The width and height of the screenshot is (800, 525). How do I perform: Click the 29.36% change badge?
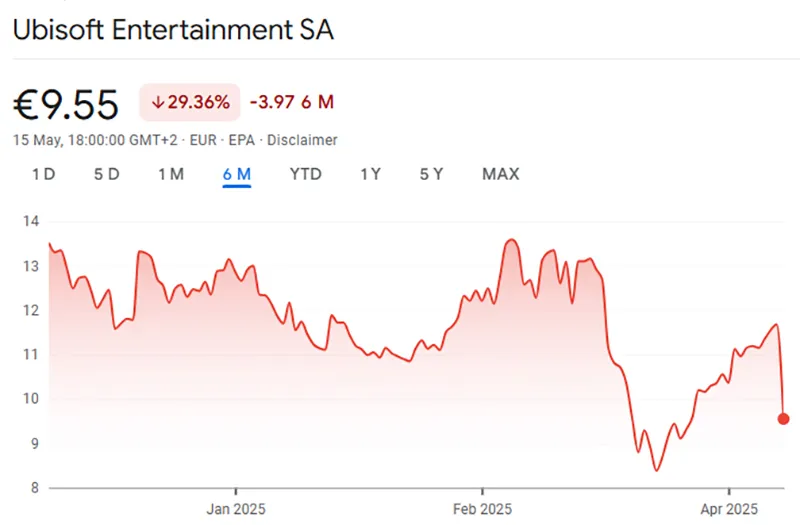tap(190, 102)
